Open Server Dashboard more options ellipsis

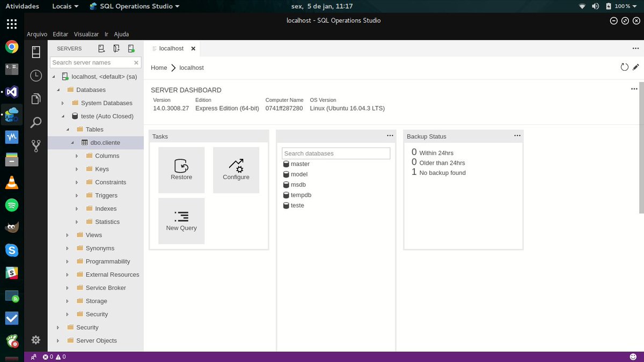coord(634,88)
